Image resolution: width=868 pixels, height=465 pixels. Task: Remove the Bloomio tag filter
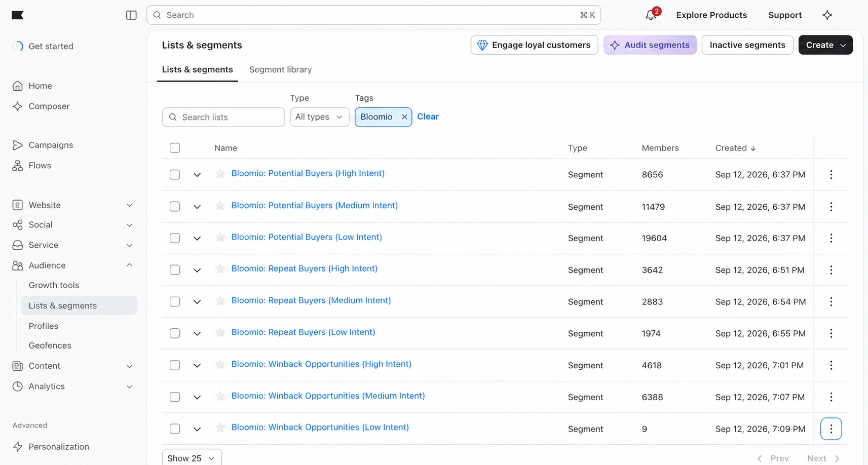coord(404,117)
